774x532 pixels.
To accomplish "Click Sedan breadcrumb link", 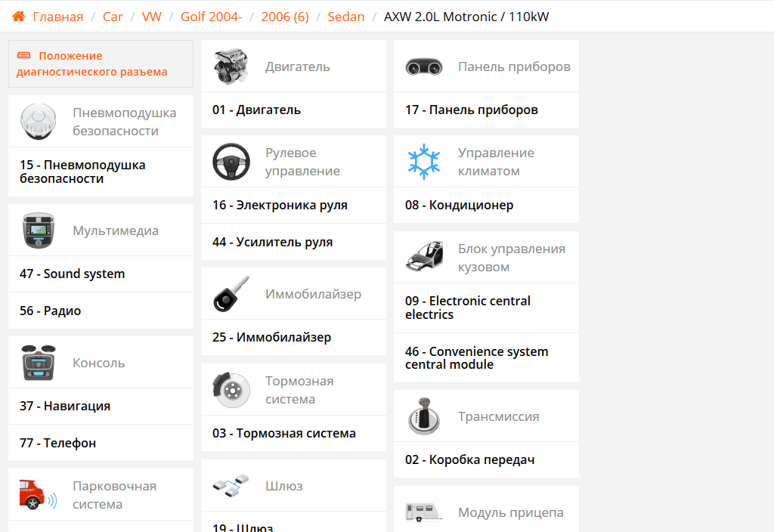I will click(346, 17).
